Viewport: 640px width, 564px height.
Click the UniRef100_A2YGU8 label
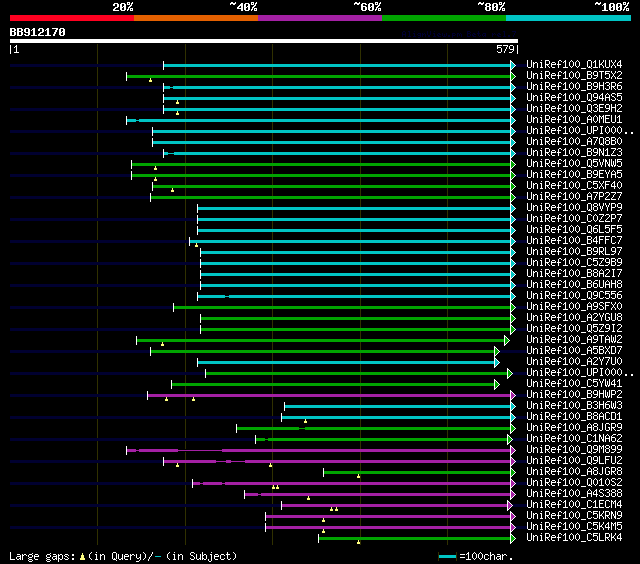tap(574, 318)
